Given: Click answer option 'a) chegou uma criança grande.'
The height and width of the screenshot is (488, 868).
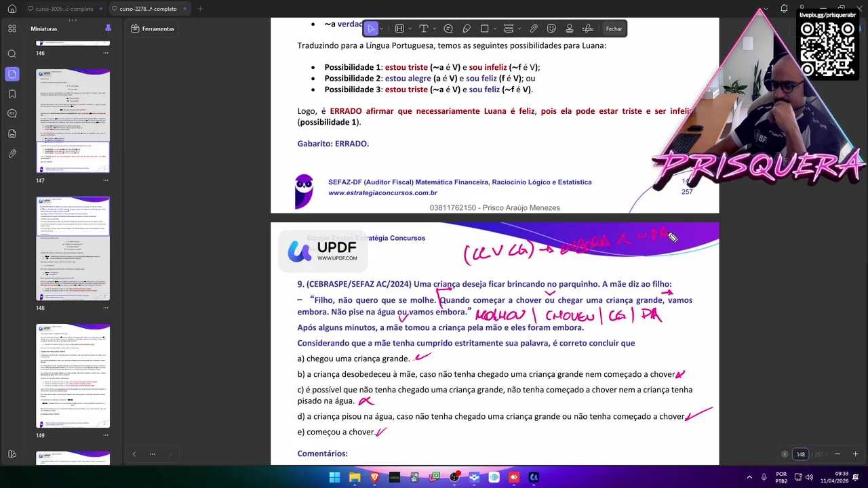Looking at the screenshot, I should click(x=353, y=359).
